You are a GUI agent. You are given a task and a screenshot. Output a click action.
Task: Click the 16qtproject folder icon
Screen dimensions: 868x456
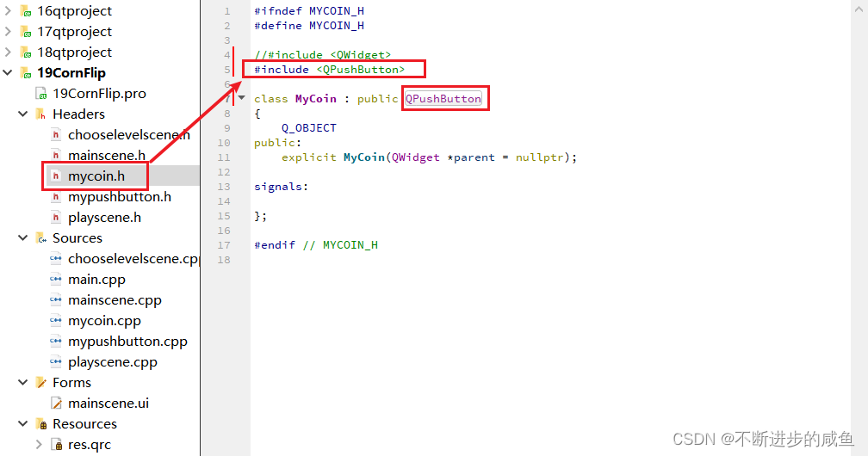tap(26, 11)
